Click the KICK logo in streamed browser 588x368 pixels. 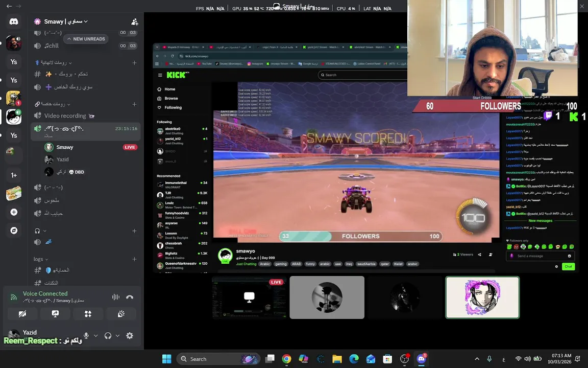click(178, 75)
